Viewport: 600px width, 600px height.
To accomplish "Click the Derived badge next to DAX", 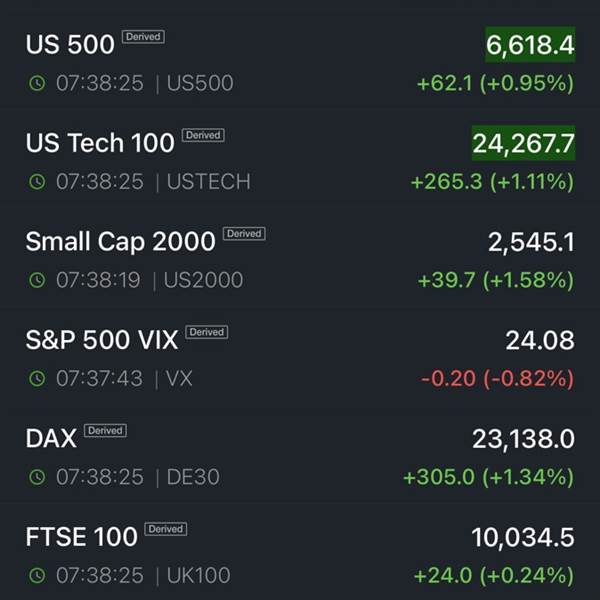I will click(x=105, y=430).
